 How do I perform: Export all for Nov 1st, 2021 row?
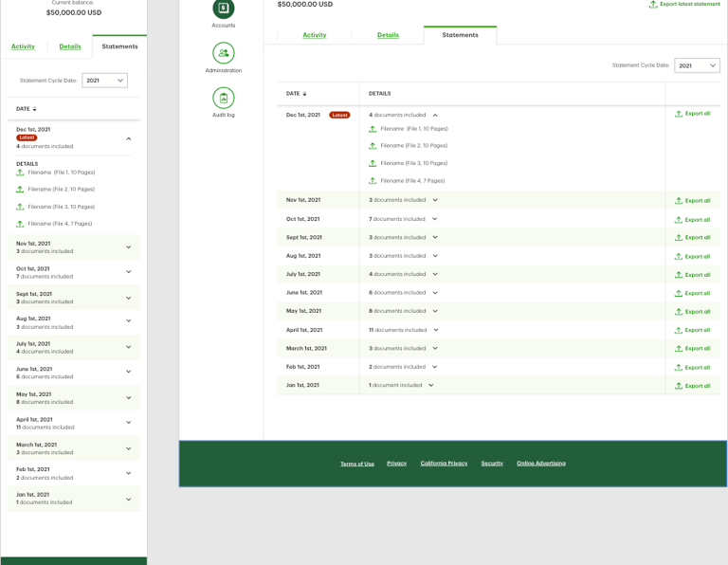(692, 201)
